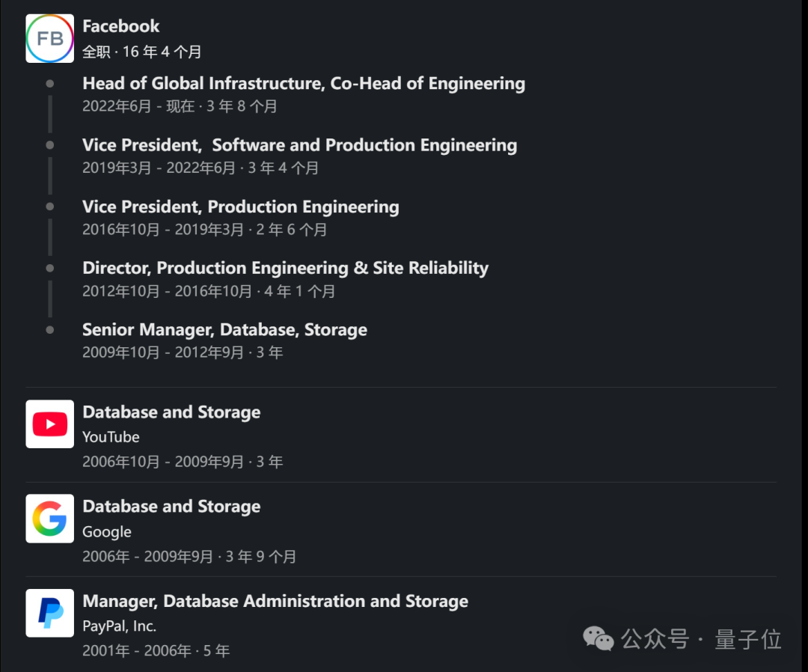Open the YouTube Database and Storage title
The height and width of the screenshot is (672, 808).
point(171,412)
